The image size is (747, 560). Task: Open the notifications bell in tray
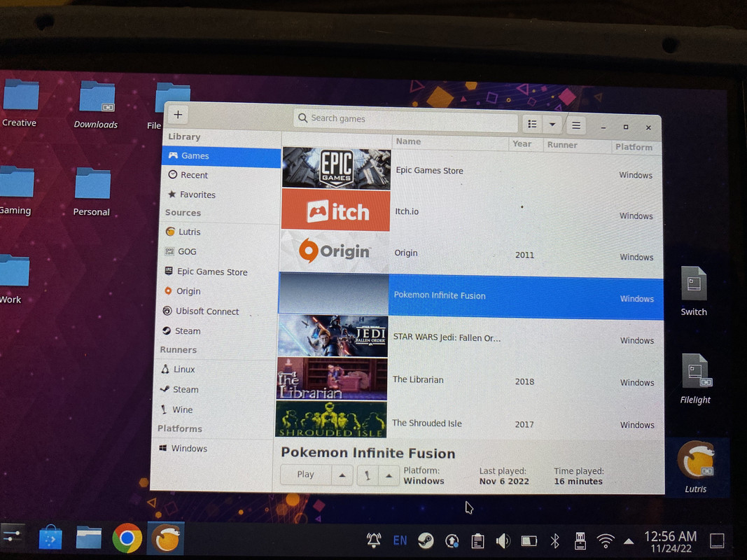coord(374,540)
